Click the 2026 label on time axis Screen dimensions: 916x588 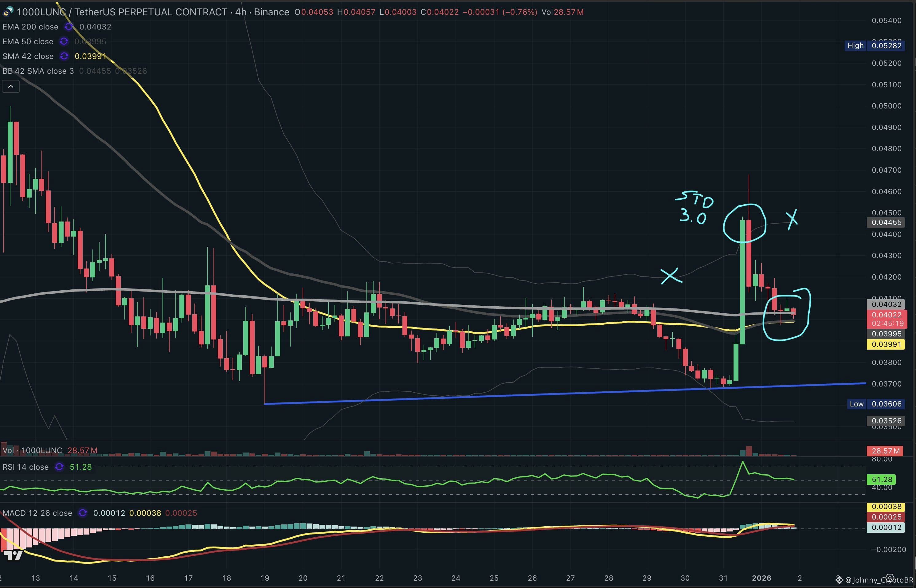(x=761, y=578)
